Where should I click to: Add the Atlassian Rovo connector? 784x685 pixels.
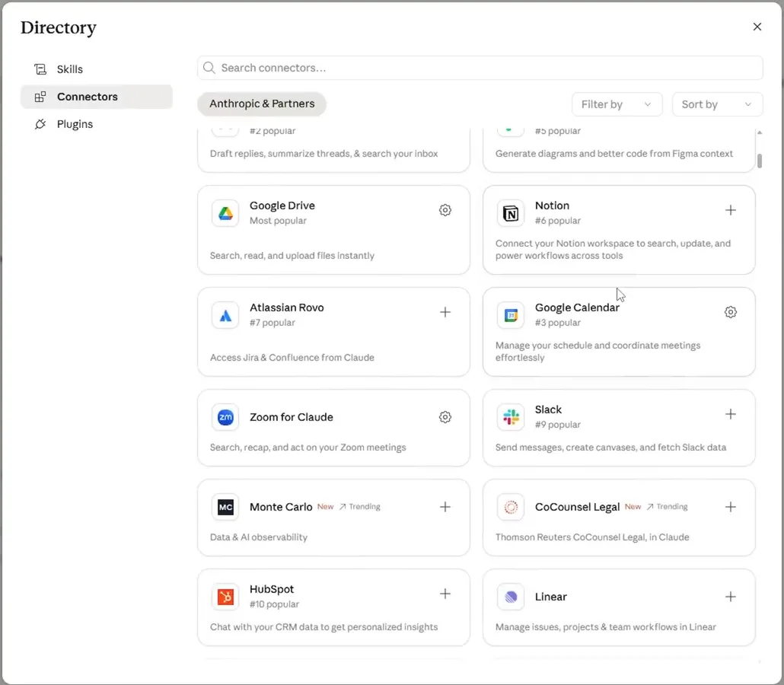click(x=445, y=312)
